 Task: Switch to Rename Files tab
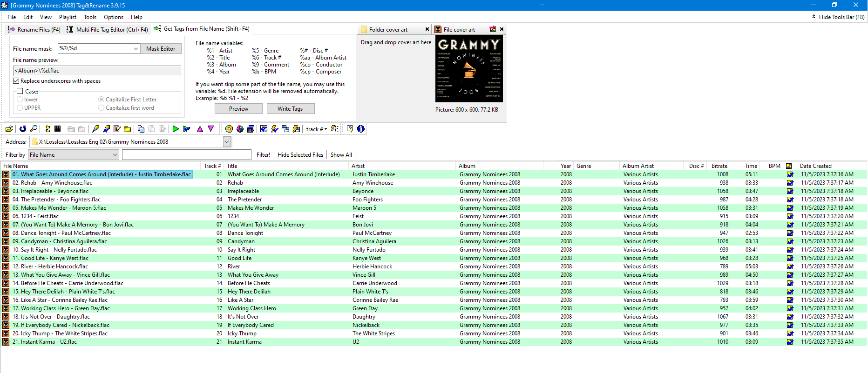click(x=34, y=29)
